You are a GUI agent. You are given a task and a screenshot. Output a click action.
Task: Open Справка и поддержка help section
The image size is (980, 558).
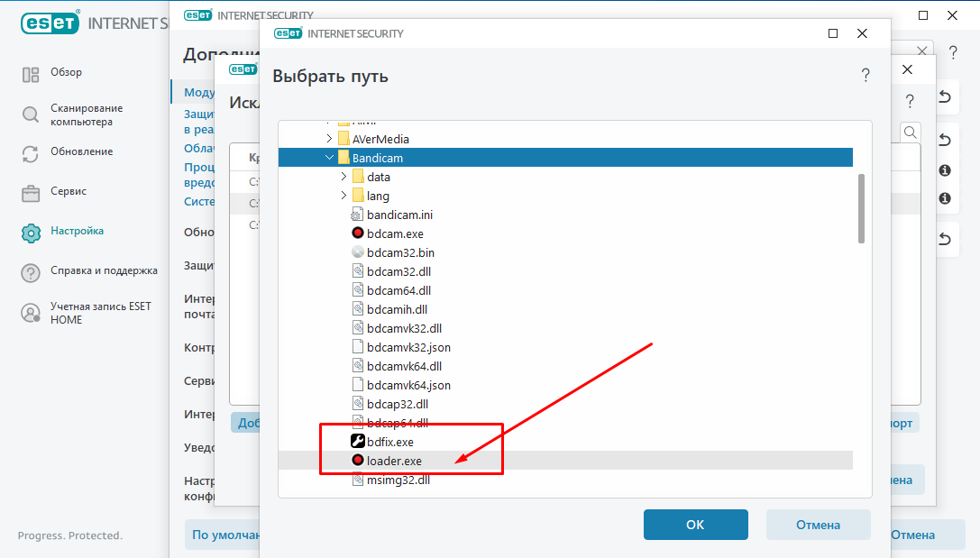[104, 270]
